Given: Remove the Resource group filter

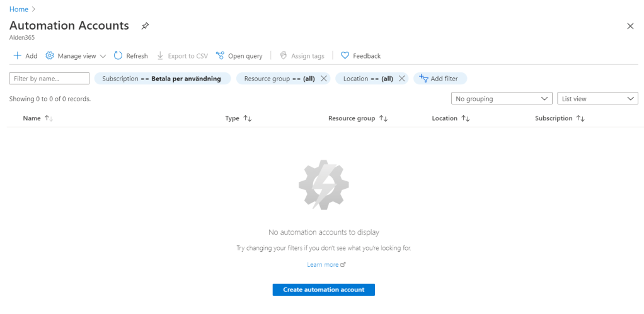Looking at the screenshot, I should coord(324,79).
